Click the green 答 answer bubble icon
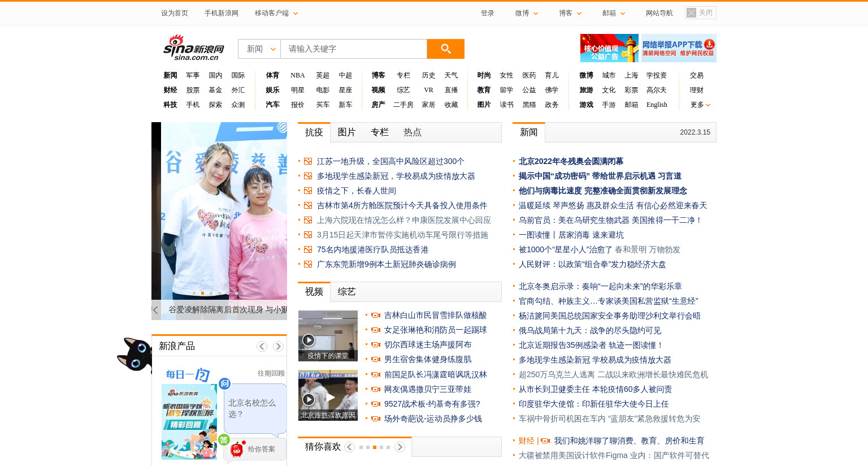868x466 pixels. [x=224, y=439]
